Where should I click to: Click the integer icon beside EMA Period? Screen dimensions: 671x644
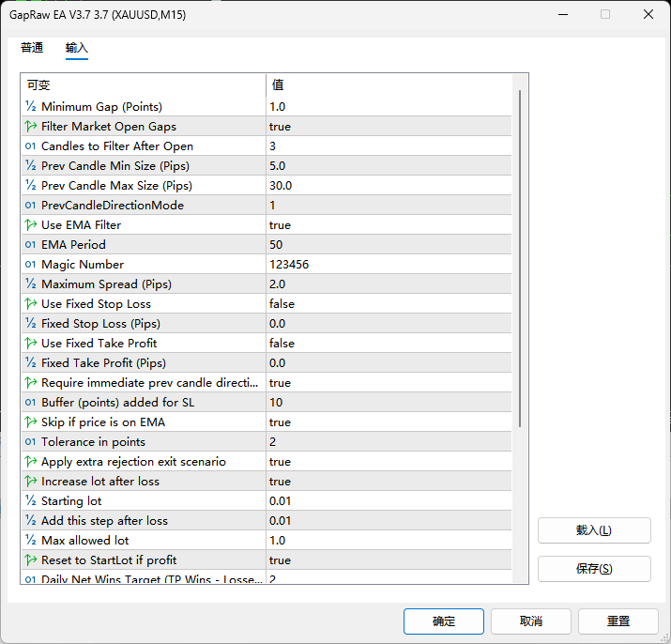coord(31,245)
